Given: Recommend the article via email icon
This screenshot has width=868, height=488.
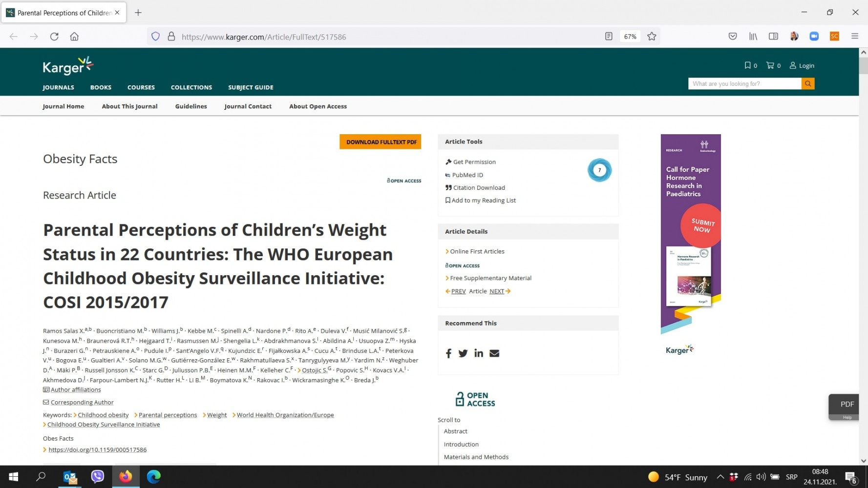Looking at the screenshot, I should click(494, 353).
